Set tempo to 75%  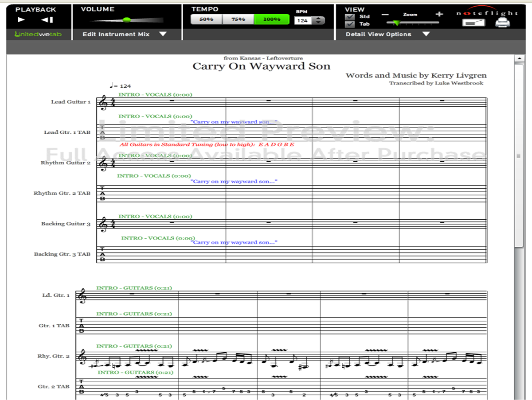(238, 19)
